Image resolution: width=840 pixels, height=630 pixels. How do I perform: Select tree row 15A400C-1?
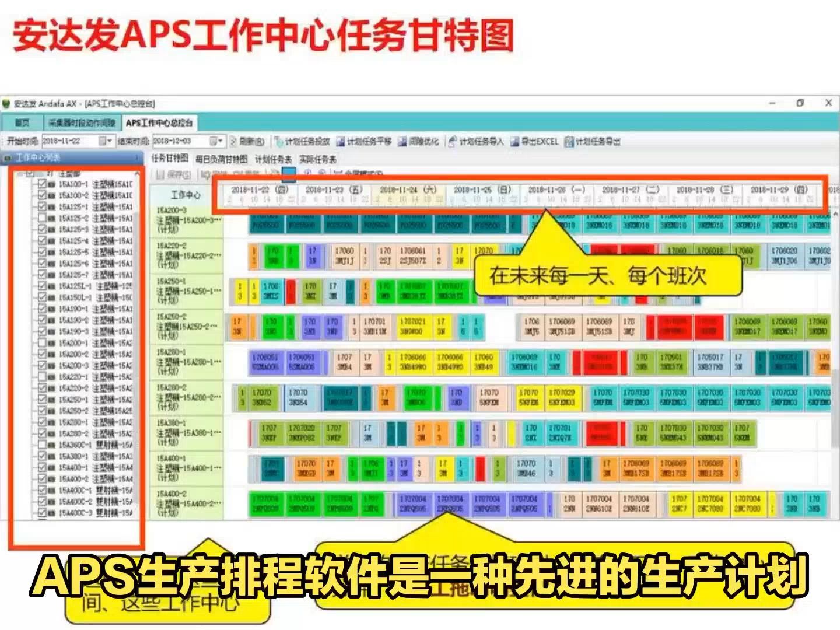(x=95, y=490)
